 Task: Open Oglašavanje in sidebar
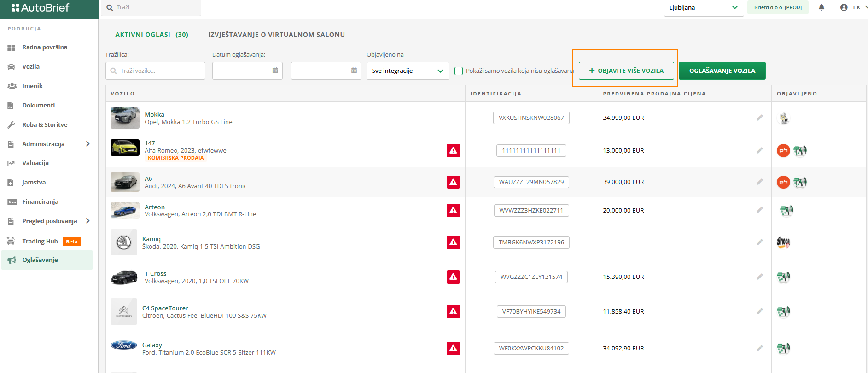pyautogui.click(x=47, y=260)
